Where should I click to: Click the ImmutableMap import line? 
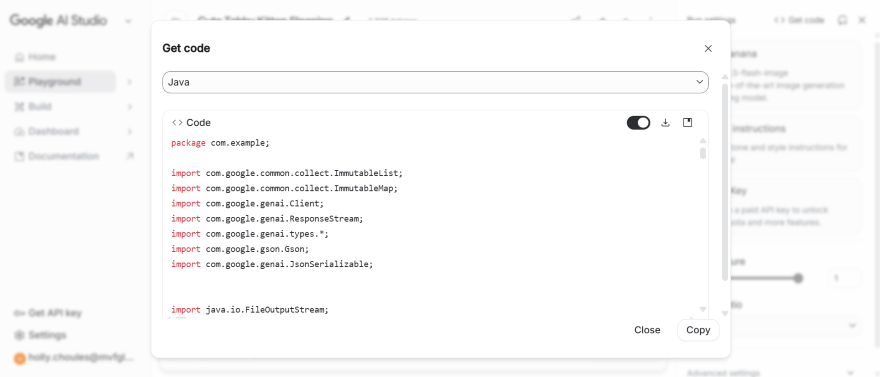[285, 188]
